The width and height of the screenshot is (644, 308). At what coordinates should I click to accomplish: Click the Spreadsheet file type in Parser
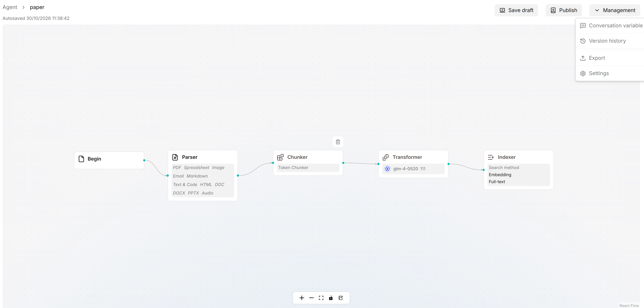pos(196,168)
